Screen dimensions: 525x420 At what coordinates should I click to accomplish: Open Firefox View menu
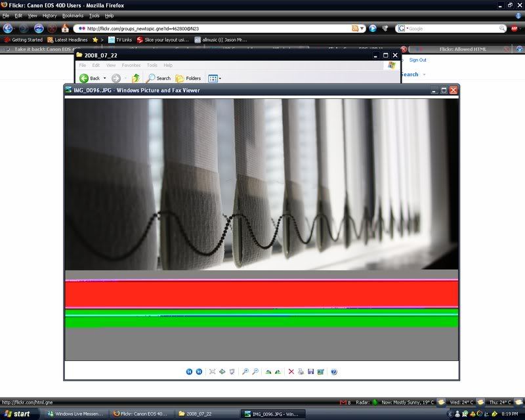point(32,16)
